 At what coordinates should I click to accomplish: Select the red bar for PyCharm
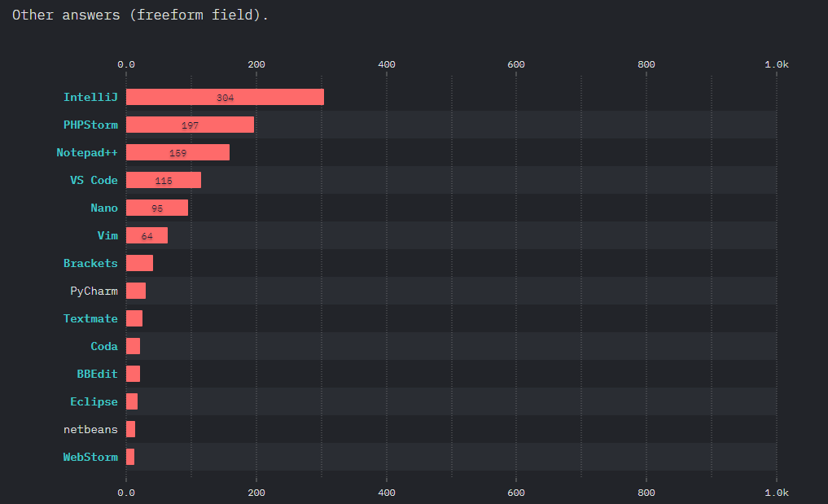(x=136, y=291)
